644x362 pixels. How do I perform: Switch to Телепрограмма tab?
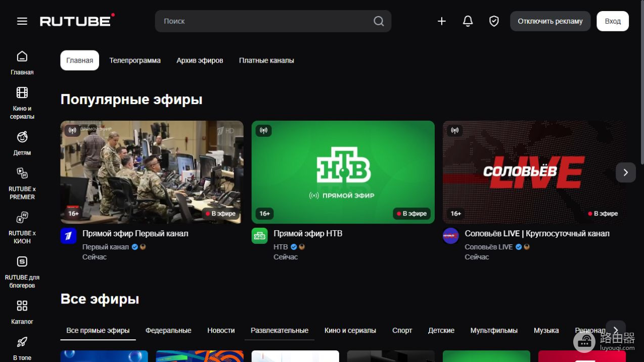click(x=135, y=61)
